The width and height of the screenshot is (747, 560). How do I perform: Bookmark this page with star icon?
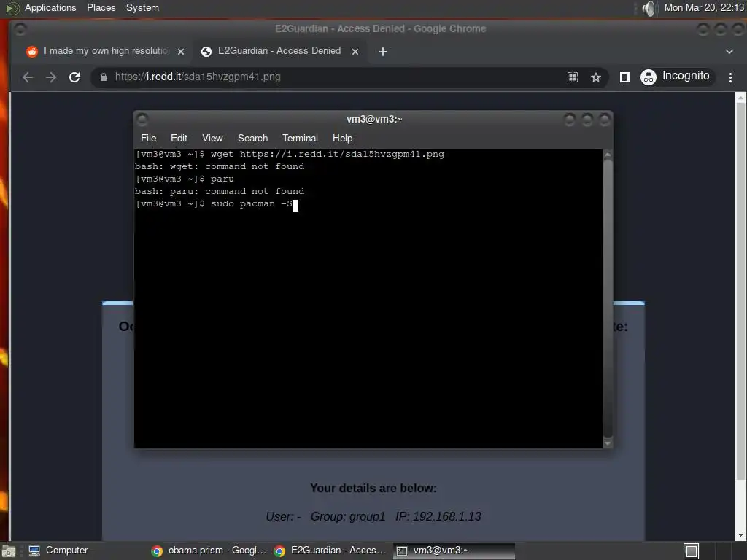point(595,77)
